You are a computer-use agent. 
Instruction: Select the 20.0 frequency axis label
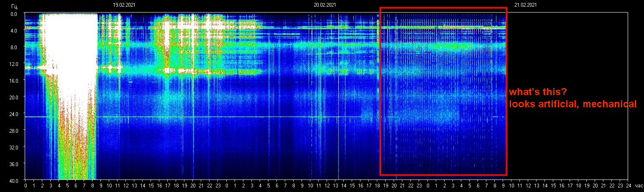[x=13, y=97]
